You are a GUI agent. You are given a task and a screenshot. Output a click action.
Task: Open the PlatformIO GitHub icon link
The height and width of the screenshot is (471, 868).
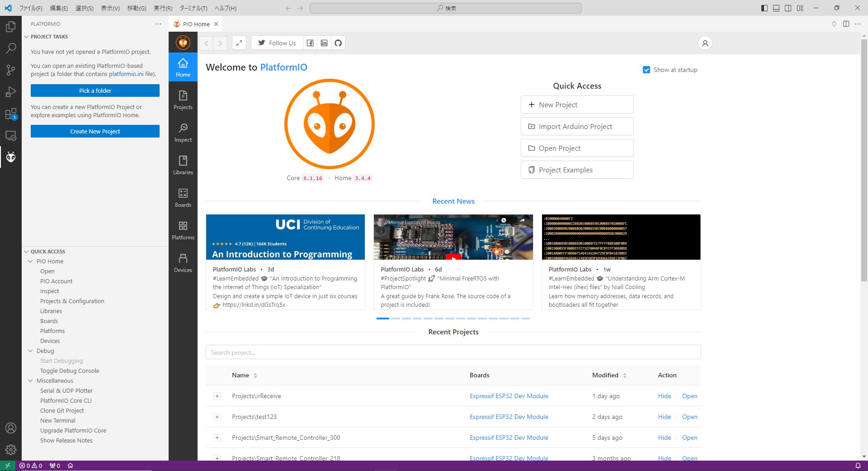pyautogui.click(x=338, y=43)
